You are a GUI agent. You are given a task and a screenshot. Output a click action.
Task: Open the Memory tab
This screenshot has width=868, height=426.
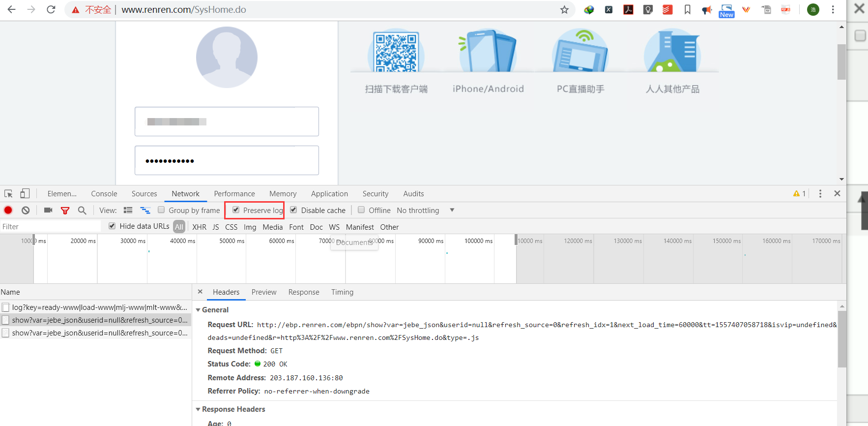click(283, 194)
